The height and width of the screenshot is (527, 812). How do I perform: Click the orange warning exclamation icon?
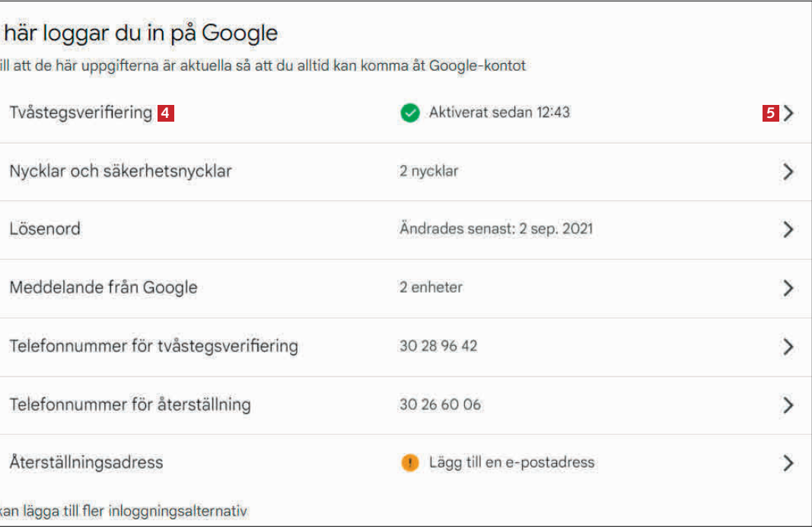[410, 462]
